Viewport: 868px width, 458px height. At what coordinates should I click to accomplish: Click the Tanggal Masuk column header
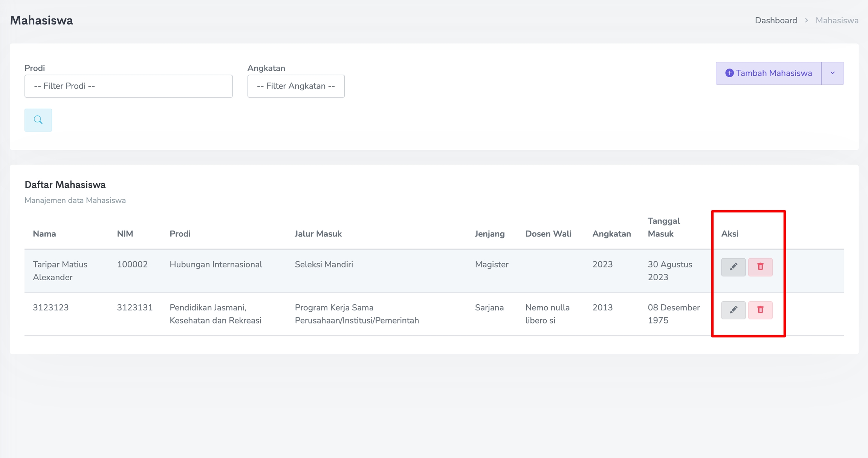point(663,227)
